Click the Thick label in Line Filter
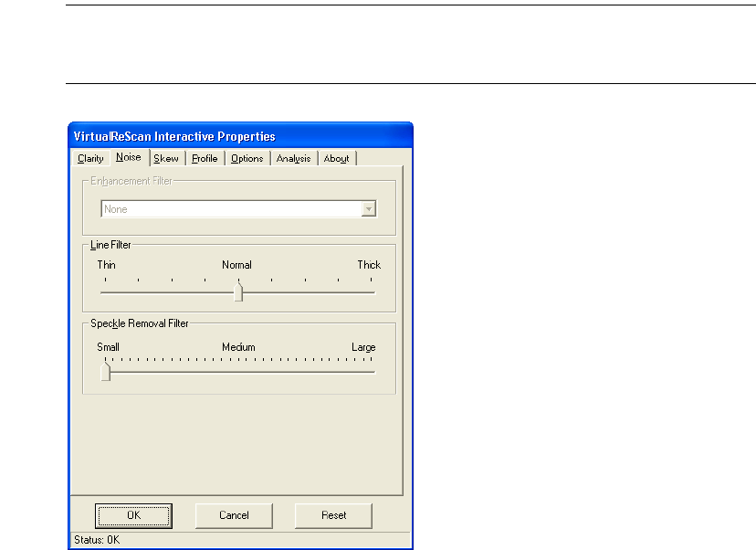Image resolution: width=756 pixels, height=550 pixels. (369, 265)
